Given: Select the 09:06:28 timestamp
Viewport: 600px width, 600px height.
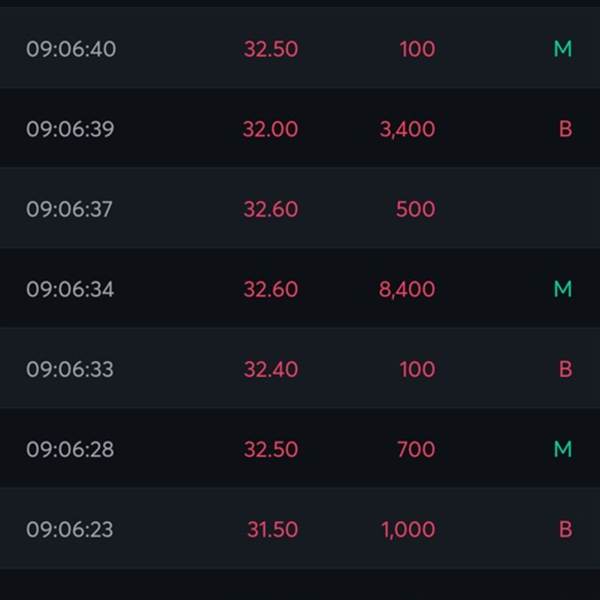Looking at the screenshot, I should (70, 449).
